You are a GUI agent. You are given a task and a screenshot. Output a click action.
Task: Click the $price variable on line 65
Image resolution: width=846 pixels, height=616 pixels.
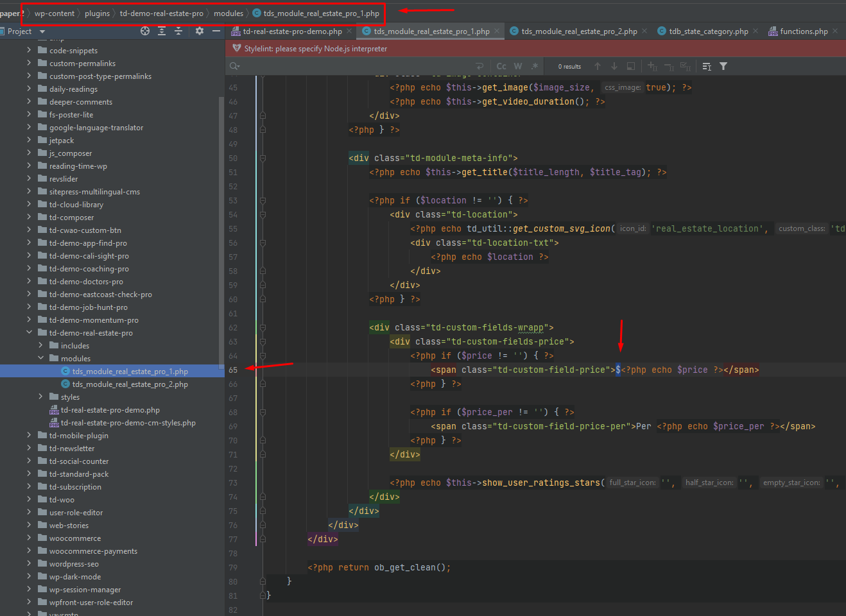(692, 370)
